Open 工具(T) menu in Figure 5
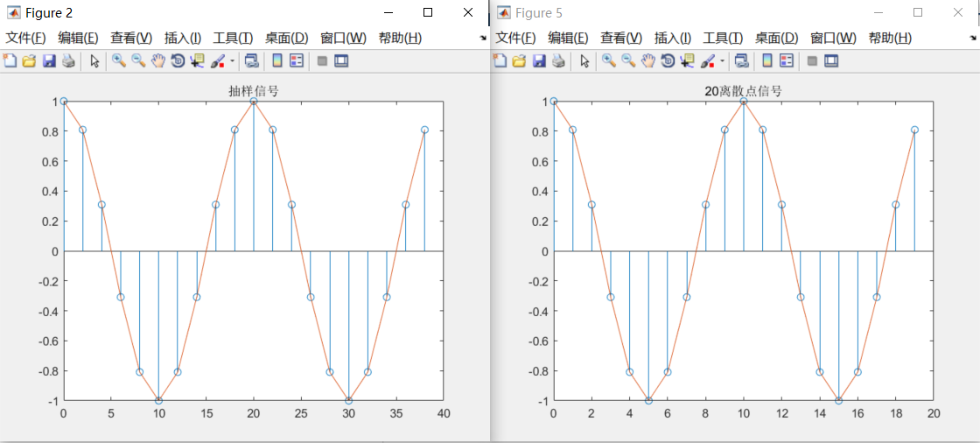The width and height of the screenshot is (980, 443). coord(723,38)
